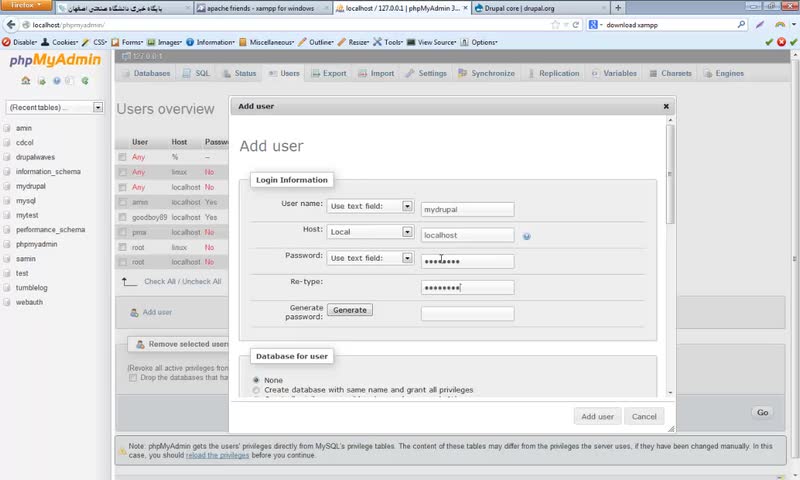Screen dimensions: 800x480
Task: Click the Firefox back arrow button
Action: pos(11,24)
